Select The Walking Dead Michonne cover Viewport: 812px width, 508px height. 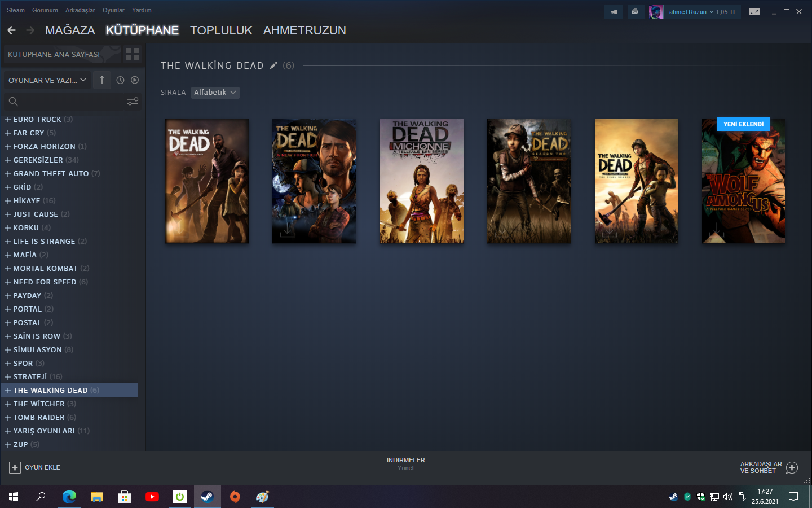point(422,181)
